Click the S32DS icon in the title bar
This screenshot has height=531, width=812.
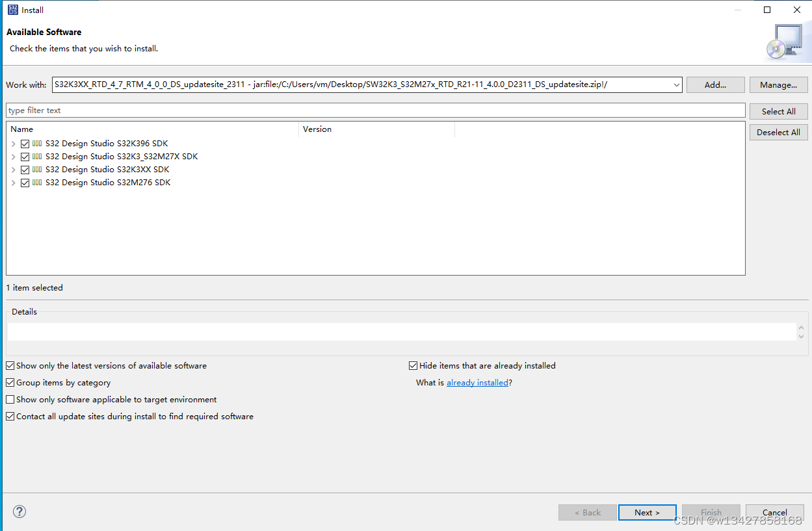[13, 10]
